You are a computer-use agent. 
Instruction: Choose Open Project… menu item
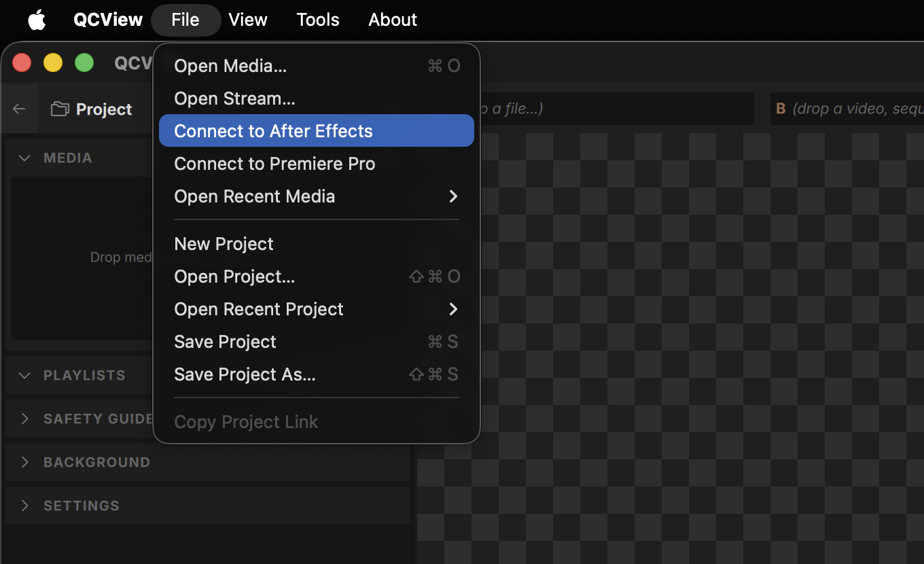pyautogui.click(x=317, y=277)
